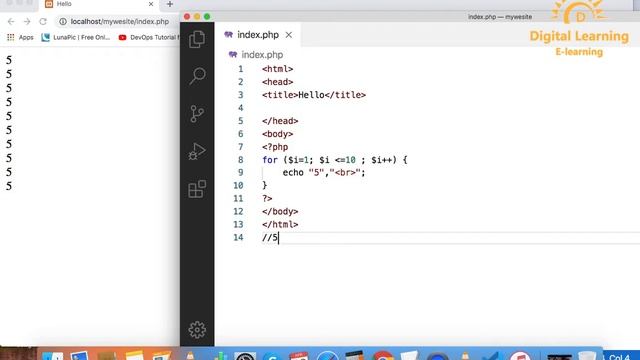Click the <?php opening tag line
The width and height of the screenshot is (640, 360).
pos(275,147)
